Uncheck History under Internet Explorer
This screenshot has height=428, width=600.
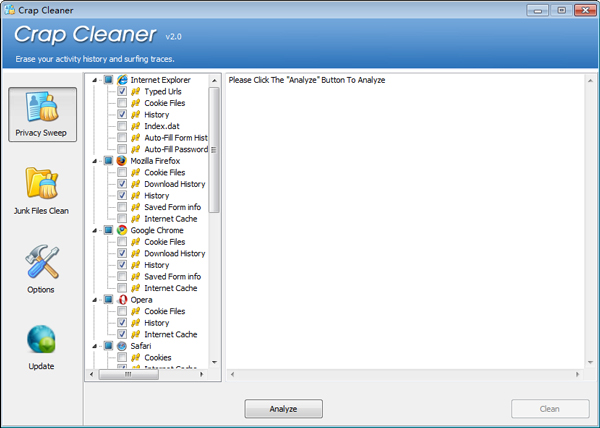click(122, 114)
